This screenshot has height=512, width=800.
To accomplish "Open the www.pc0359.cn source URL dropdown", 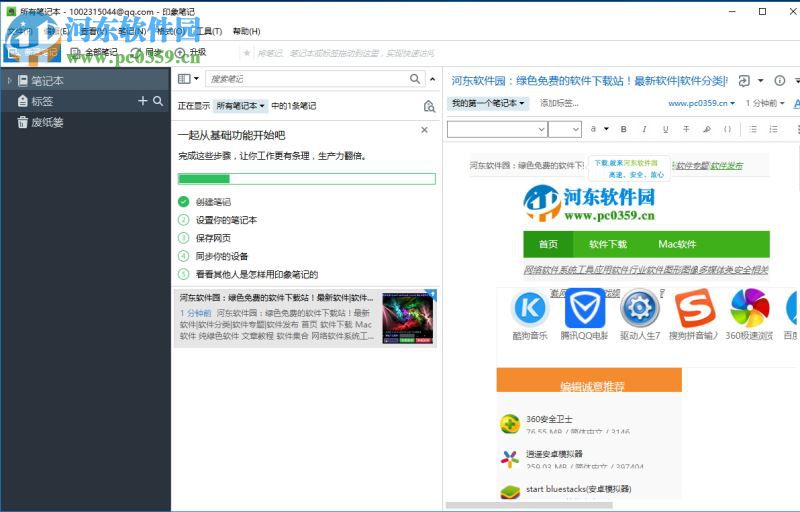I will coord(702,103).
